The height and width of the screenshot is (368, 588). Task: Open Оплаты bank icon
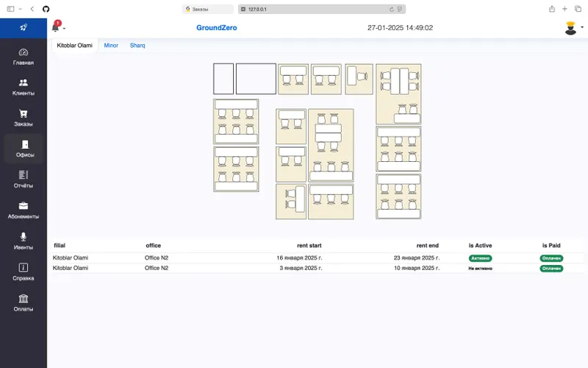(24, 298)
